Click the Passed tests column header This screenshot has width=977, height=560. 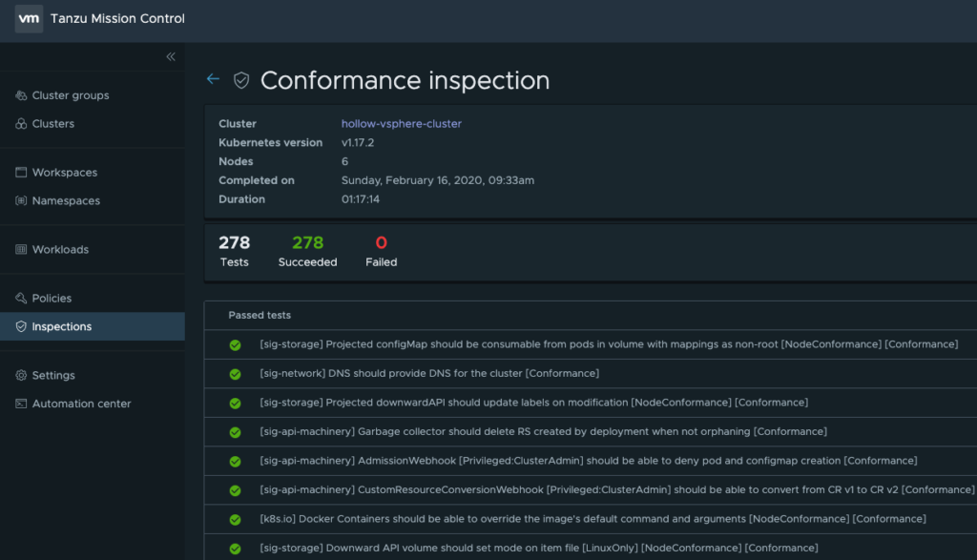point(260,315)
